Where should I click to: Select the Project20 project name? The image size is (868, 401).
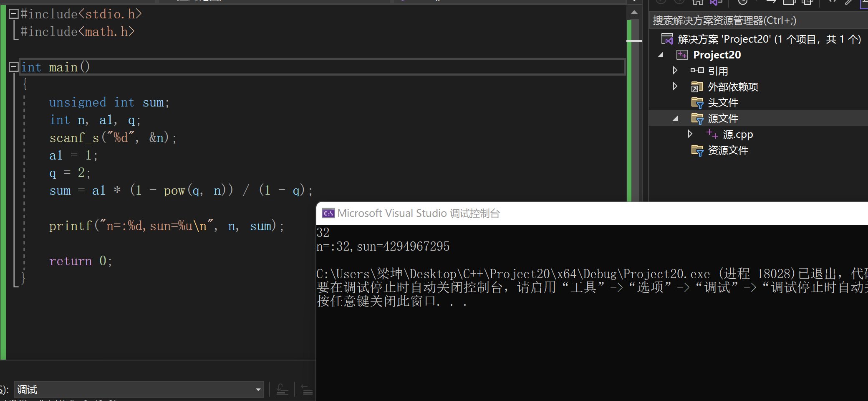click(x=717, y=55)
